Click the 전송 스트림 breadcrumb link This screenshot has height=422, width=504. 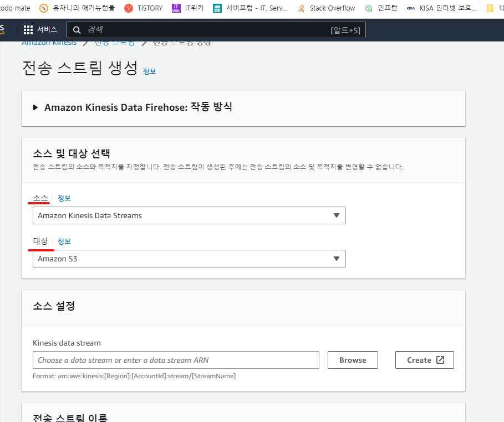tap(114, 43)
